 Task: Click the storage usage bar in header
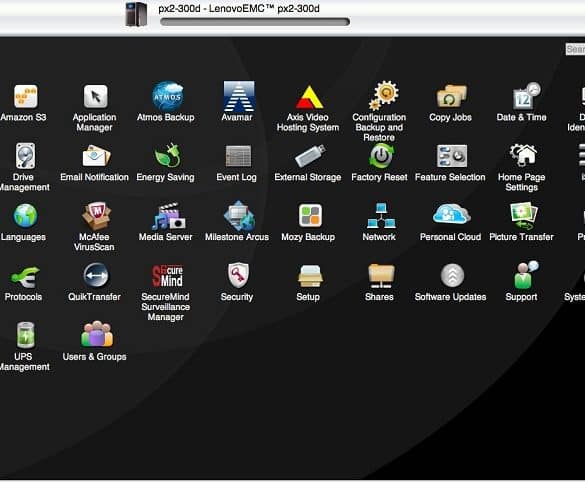(x=255, y=22)
